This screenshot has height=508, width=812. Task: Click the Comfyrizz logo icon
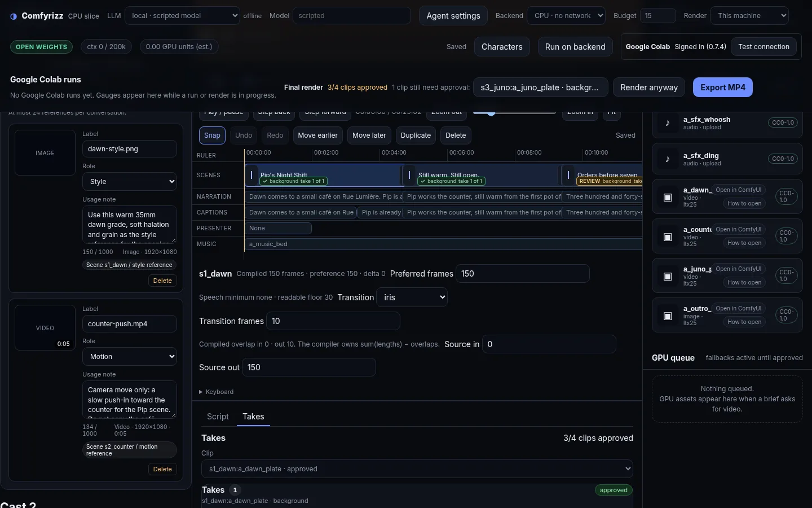[14, 16]
